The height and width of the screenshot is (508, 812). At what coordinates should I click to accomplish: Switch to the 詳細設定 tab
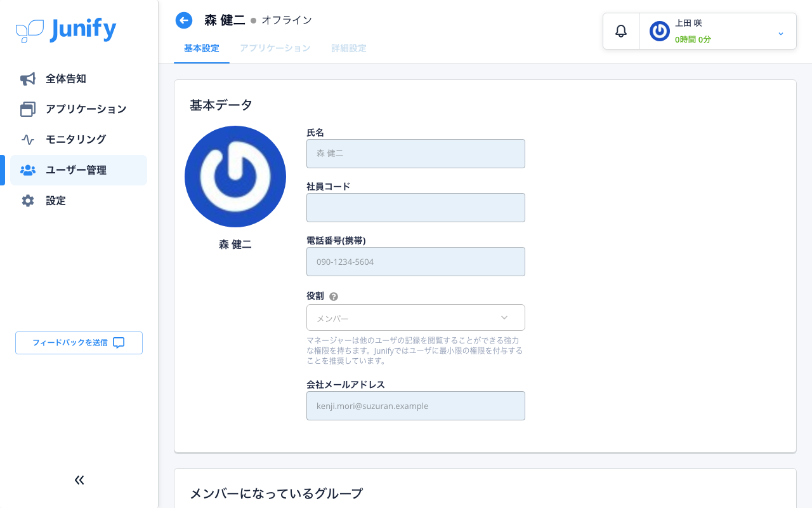click(349, 48)
